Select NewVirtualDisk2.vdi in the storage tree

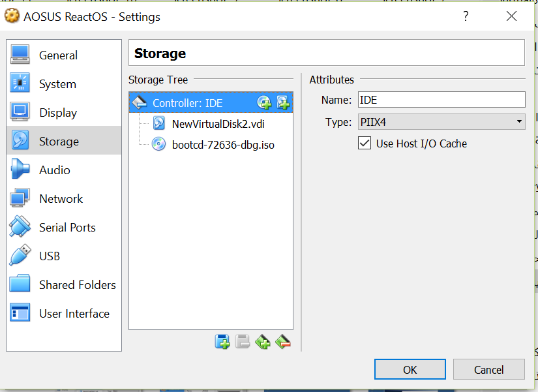click(x=218, y=124)
